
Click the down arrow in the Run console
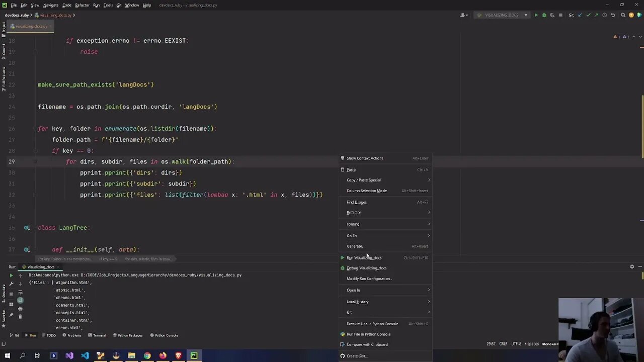pyautogui.click(x=20, y=284)
